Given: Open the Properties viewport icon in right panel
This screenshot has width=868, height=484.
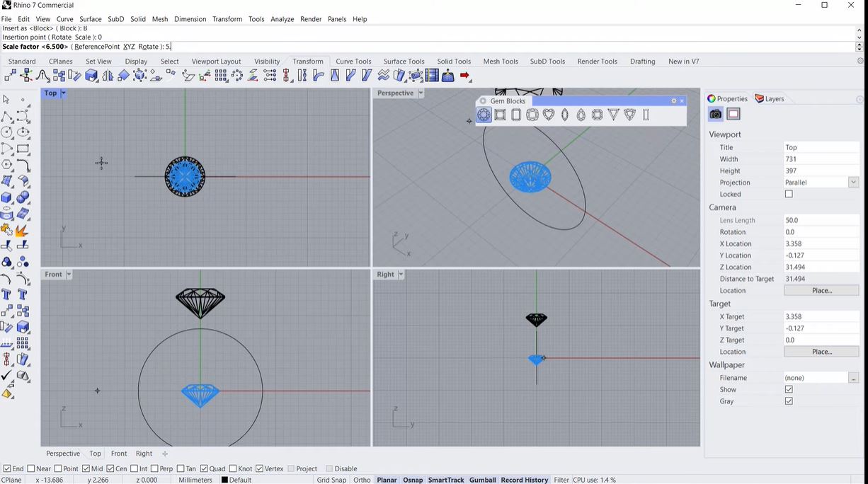Looking at the screenshot, I should [715, 114].
